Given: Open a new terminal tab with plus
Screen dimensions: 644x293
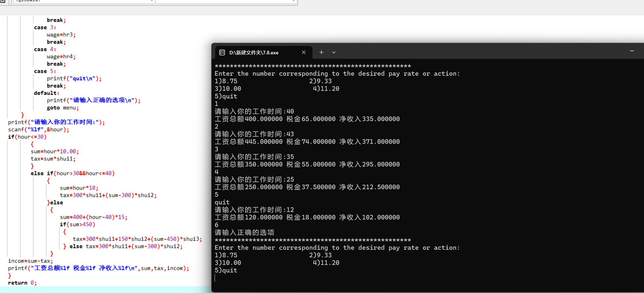Looking at the screenshot, I should 321,52.
